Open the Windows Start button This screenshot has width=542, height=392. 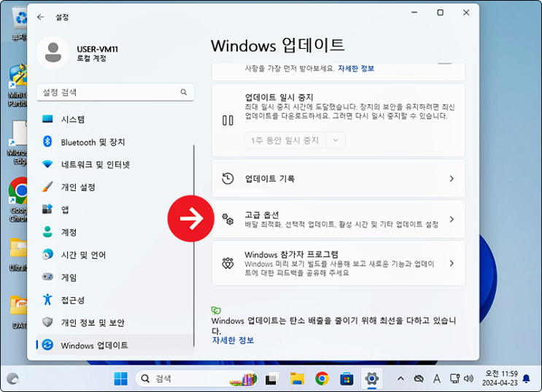tap(120, 379)
